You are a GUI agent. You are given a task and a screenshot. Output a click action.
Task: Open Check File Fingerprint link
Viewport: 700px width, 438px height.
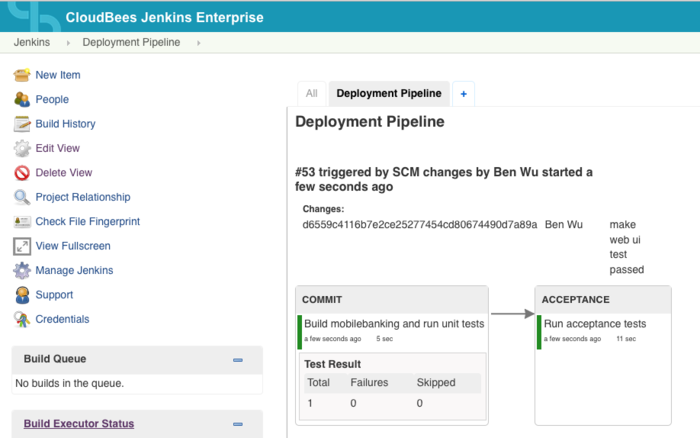click(88, 221)
